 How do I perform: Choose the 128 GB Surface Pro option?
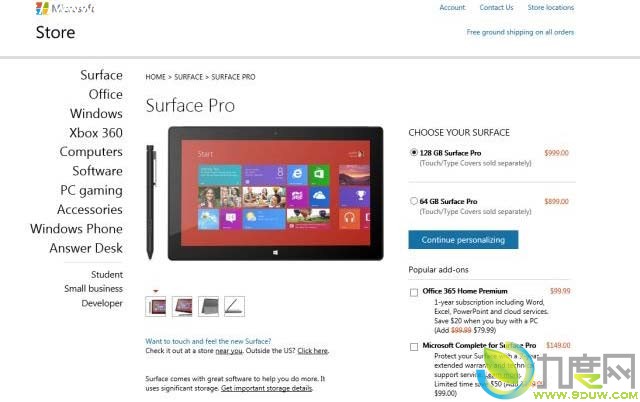413,153
